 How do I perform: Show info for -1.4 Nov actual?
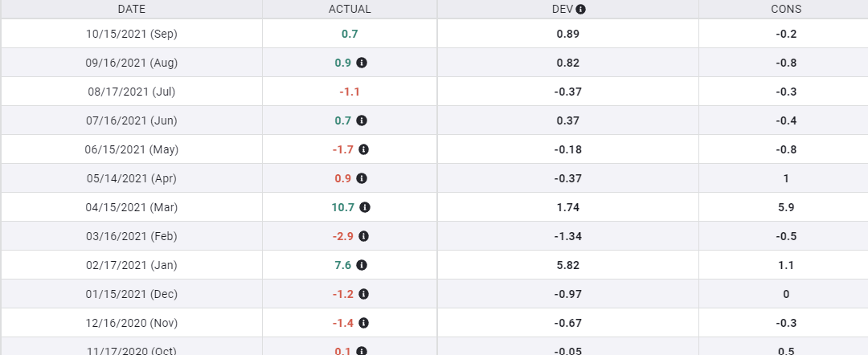(x=363, y=323)
